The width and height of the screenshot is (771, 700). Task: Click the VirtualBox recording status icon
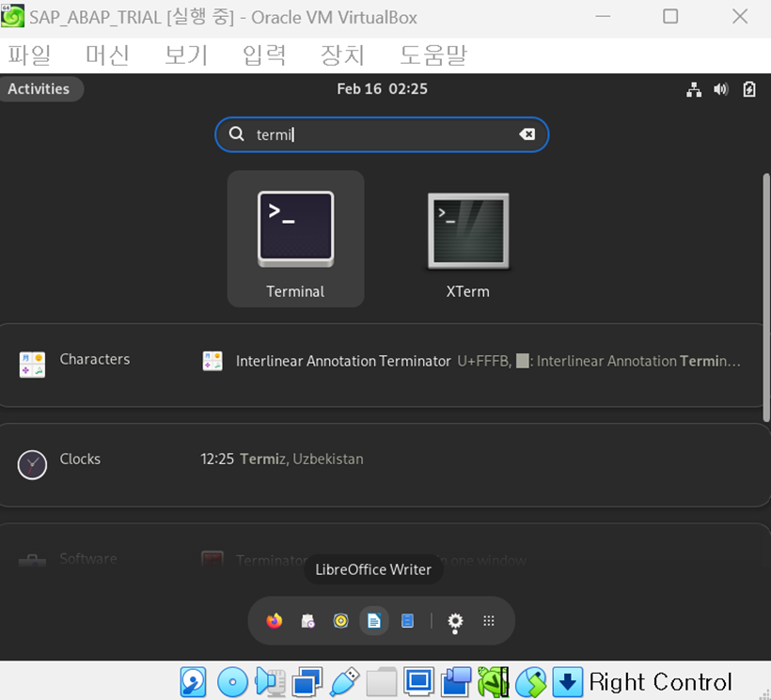coord(456,682)
